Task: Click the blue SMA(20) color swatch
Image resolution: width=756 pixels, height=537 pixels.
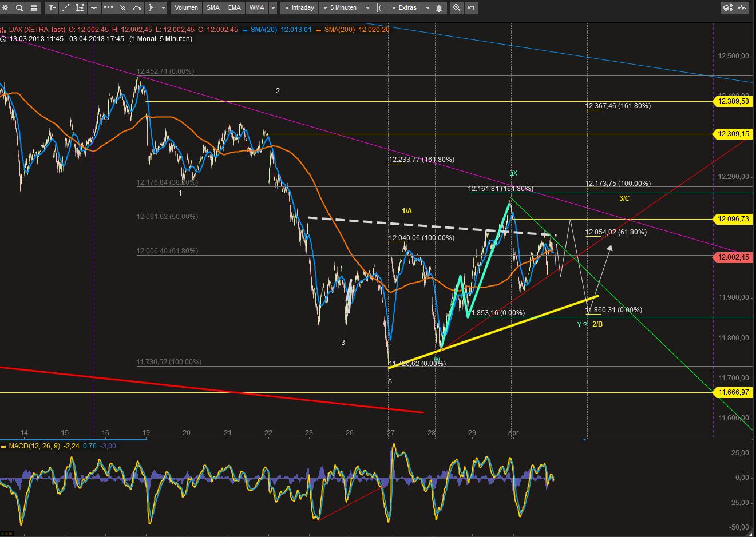Action: point(245,30)
